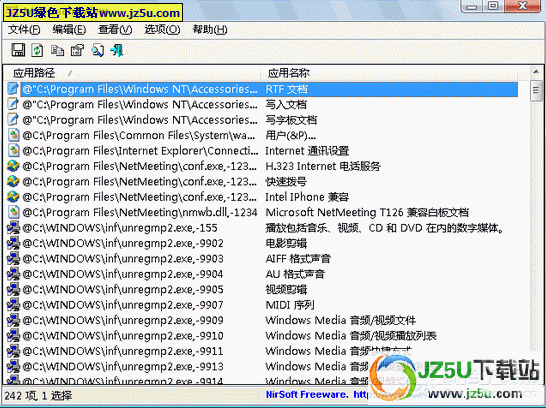Screen dimensions: 546x408
Task: Click the icon of the unregmp2.exe,-9911 row
Action: tap(13, 351)
